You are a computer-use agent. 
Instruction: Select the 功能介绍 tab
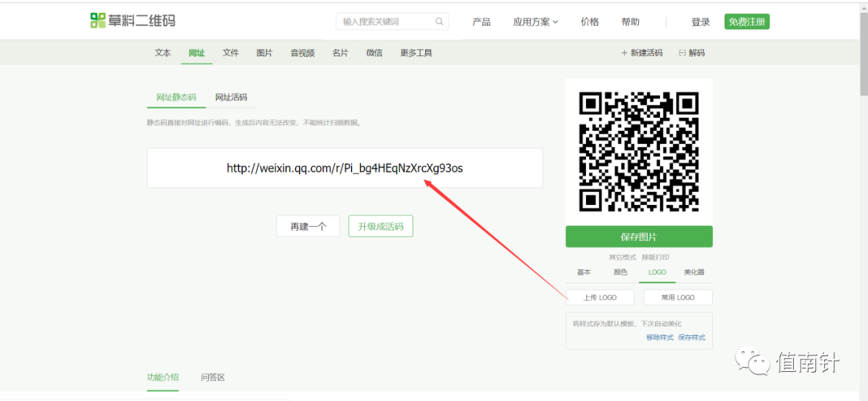point(162,378)
